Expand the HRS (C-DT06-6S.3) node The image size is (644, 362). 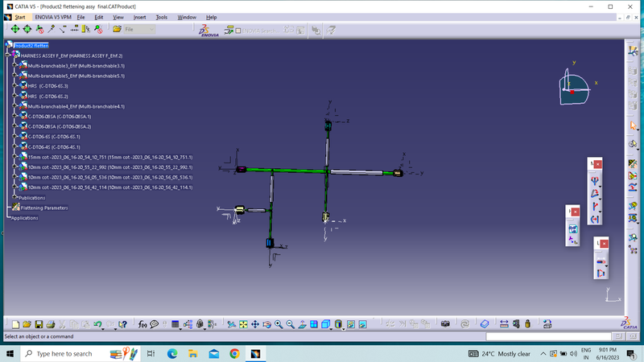pos(14,85)
